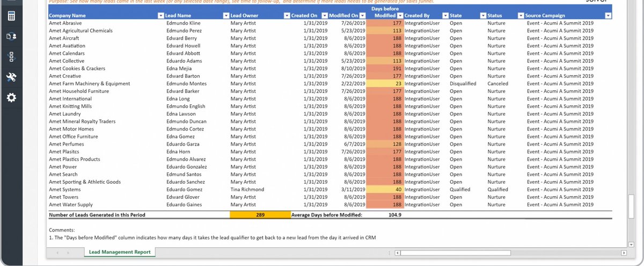Screen dimensions: 644x266
Task: Select the Disqualified state cell
Action: pos(463,84)
